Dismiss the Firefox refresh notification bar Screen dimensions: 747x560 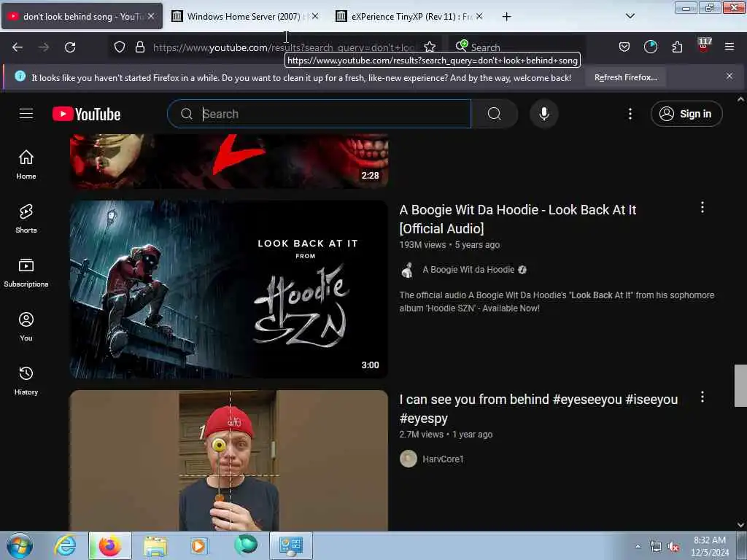pos(729,76)
